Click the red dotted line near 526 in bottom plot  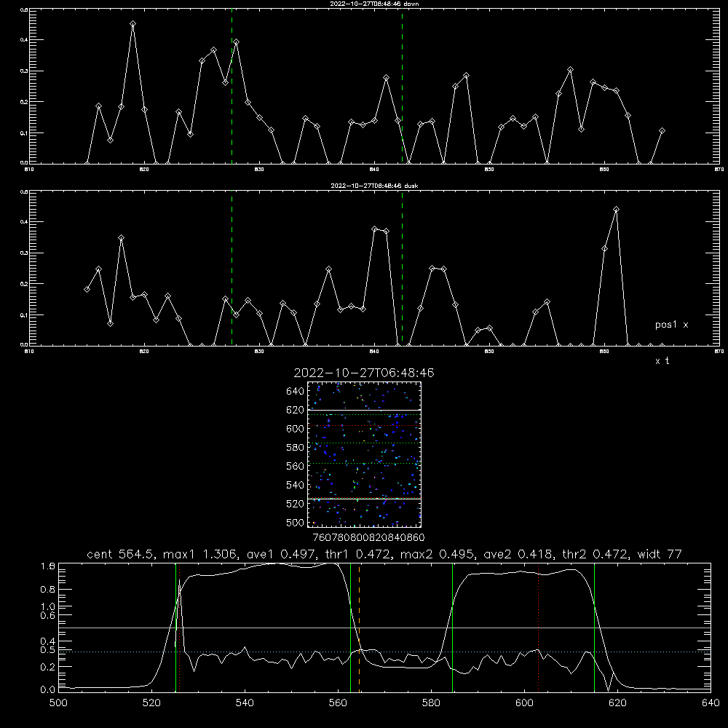(x=180, y=628)
